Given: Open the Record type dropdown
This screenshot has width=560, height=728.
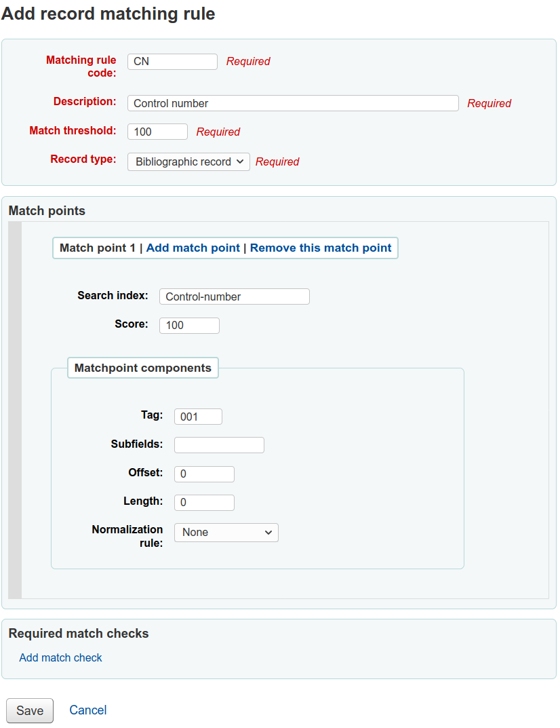Looking at the screenshot, I should 188,161.
